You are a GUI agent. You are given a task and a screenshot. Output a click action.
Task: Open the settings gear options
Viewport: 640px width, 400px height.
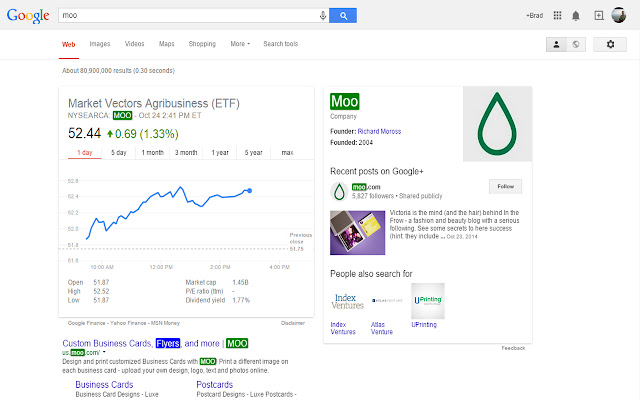(610, 44)
